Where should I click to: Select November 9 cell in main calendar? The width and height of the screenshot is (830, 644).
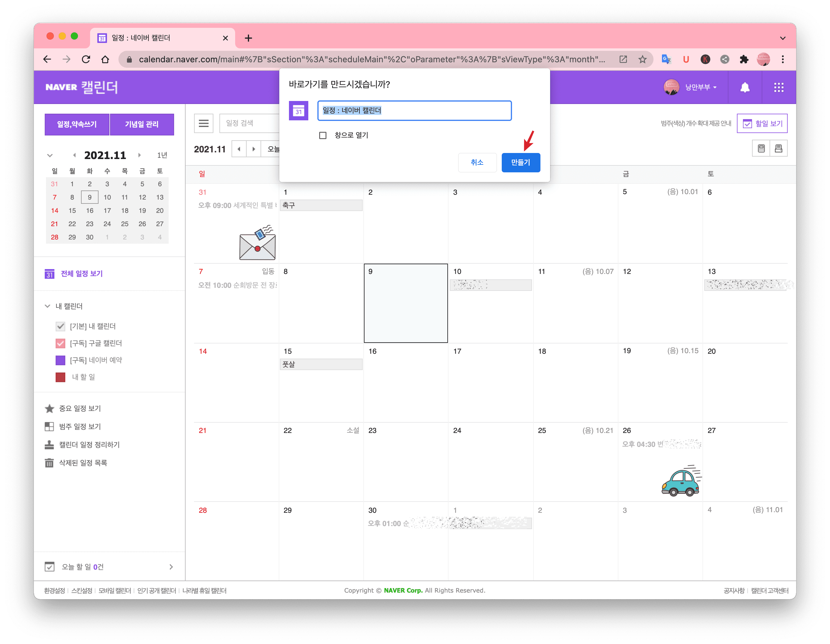coord(406,303)
